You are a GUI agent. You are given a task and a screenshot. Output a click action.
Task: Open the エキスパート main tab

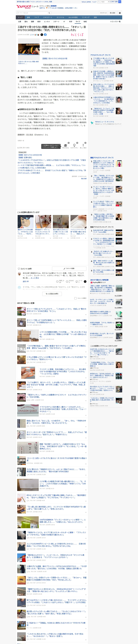click(48, 17)
